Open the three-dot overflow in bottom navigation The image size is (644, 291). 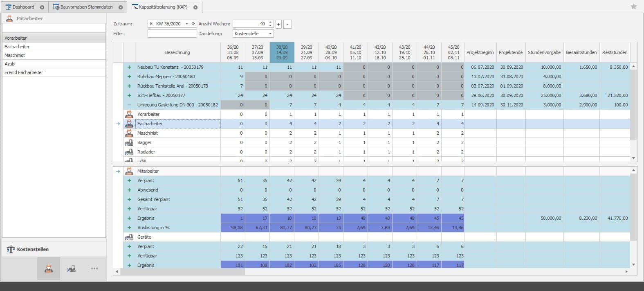[94, 268]
